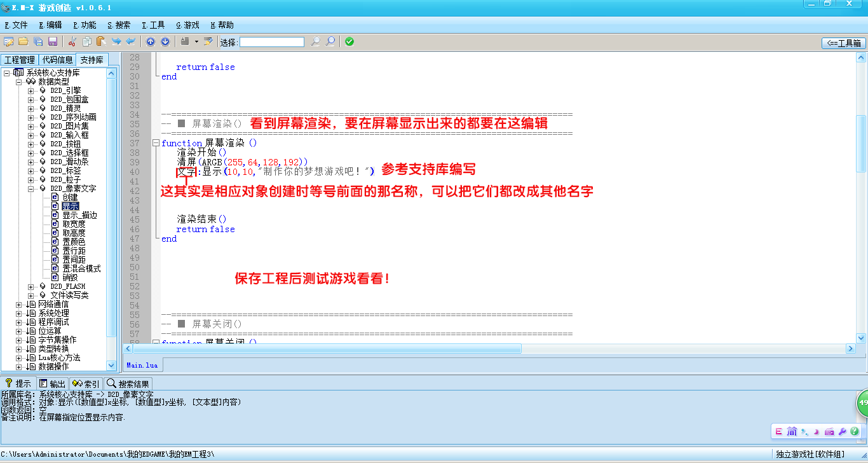
Task: Select the Main.lua editor tab
Action: tap(142, 365)
